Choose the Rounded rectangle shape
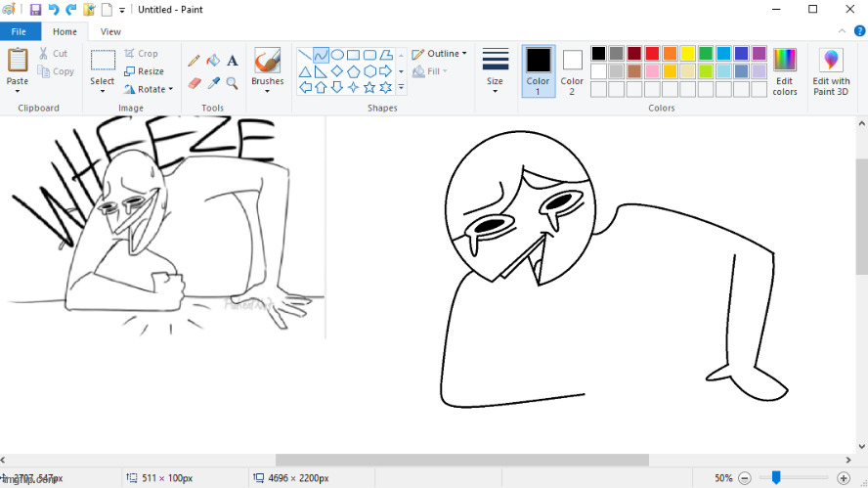The height and width of the screenshot is (488, 868). click(x=369, y=55)
